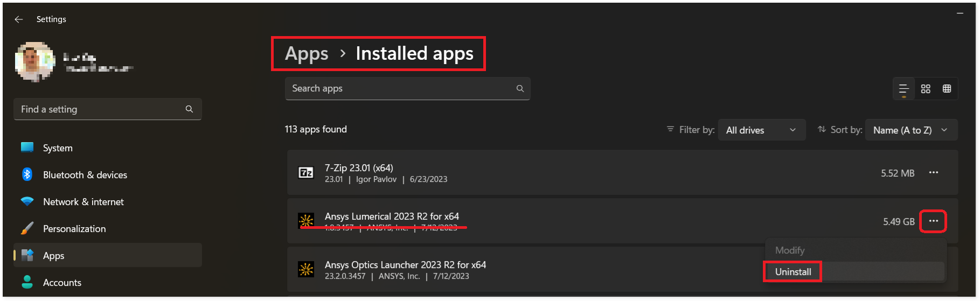The height and width of the screenshot is (301, 980).
Task: Click the Ansys Lumerical app icon
Action: [x=306, y=221]
